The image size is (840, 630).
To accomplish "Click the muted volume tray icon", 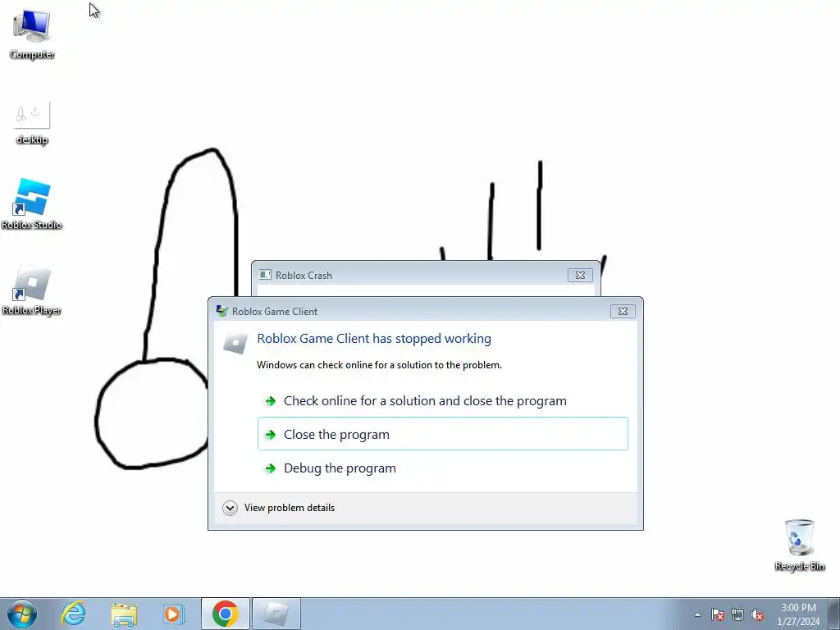I will (757, 614).
